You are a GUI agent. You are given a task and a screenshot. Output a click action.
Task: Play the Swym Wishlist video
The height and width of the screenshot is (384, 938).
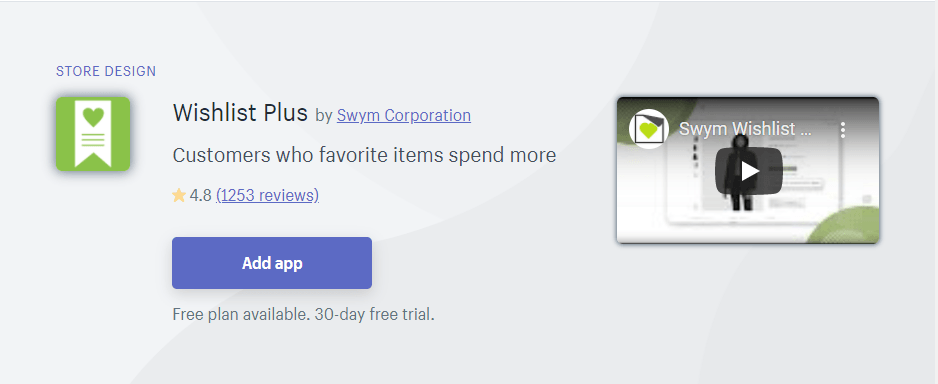click(x=748, y=171)
